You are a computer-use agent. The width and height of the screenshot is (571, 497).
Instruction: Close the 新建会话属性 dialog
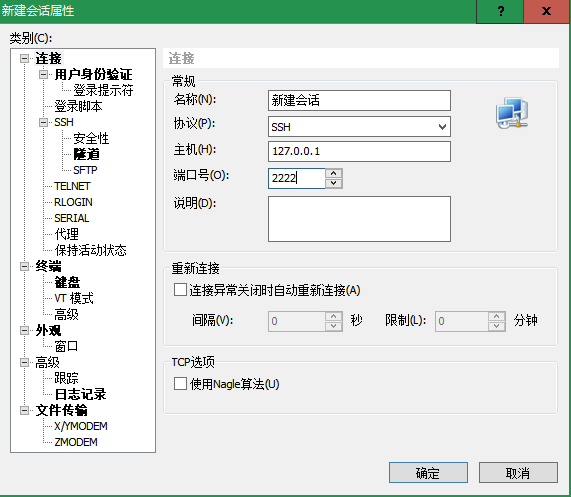546,11
